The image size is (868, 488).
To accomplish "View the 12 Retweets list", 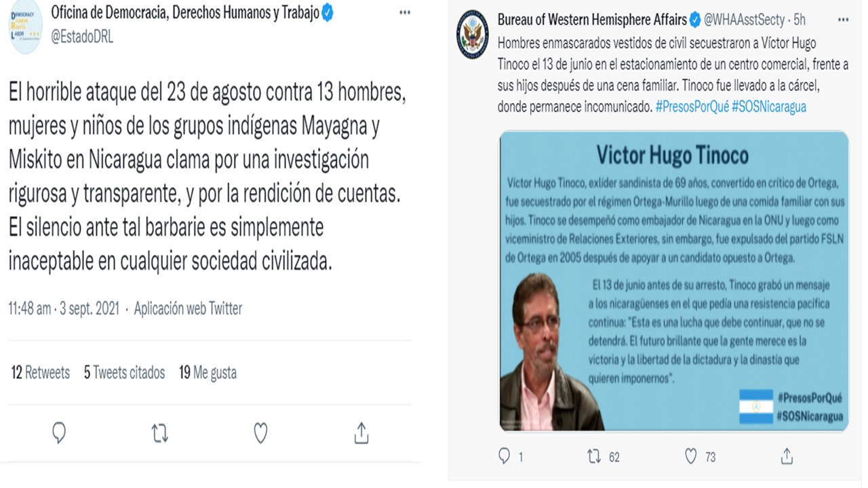I will tap(41, 372).
